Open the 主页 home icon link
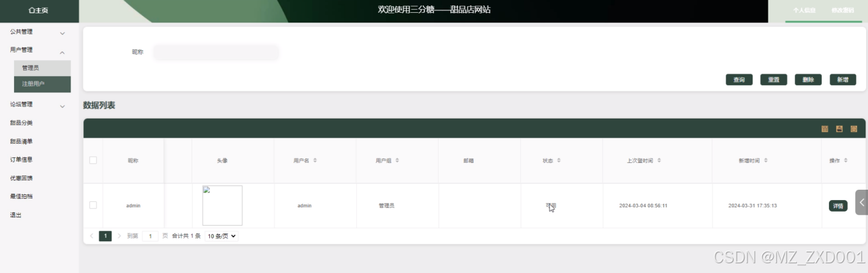Viewport: 868px width, 273px height. (x=38, y=10)
